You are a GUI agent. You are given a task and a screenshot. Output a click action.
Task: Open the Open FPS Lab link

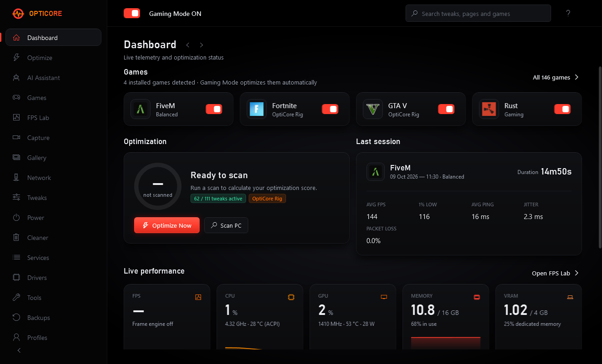click(555, 273)
